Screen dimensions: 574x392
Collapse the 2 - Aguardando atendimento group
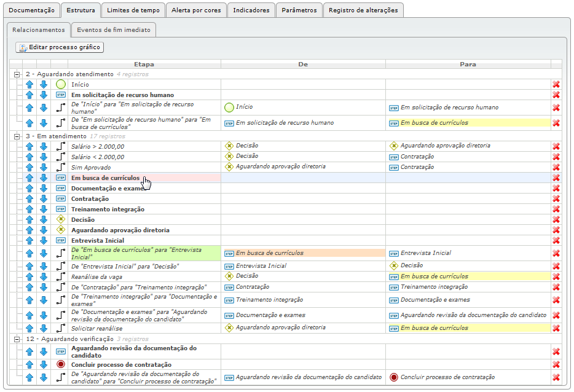coord(17,74)
